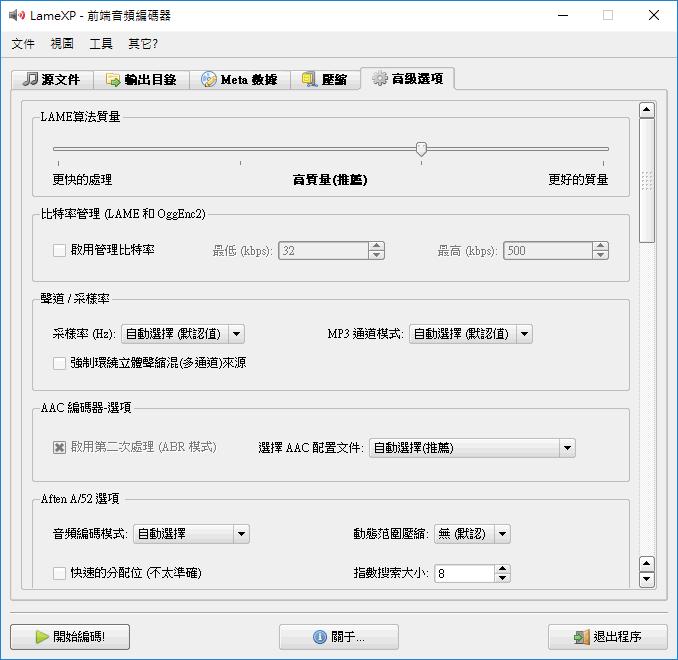Image resolution: width=678 pixels, height=660 pixels.
Task: Decrease 指數搜索大小 with down arrow
Action: (x=502, y=578)
